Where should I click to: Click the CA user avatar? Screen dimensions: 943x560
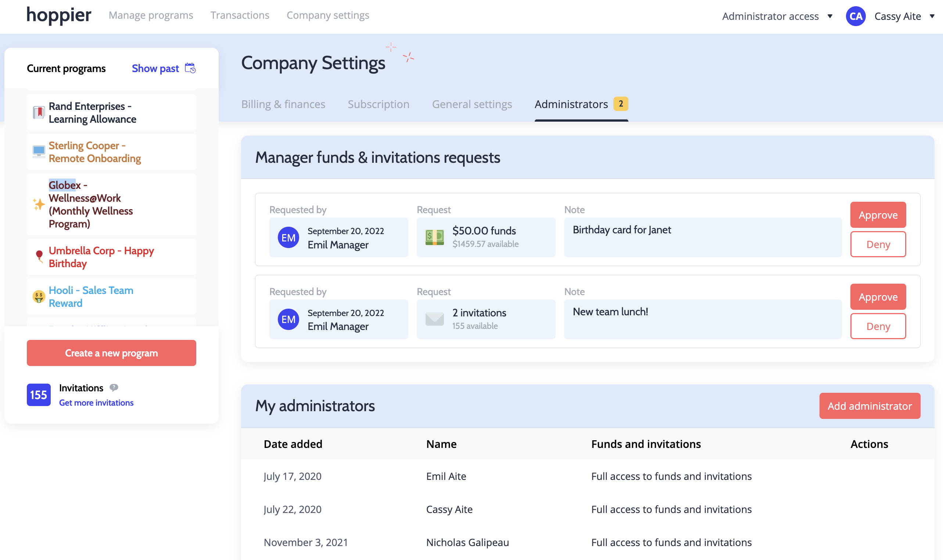(x=856, y=16)
